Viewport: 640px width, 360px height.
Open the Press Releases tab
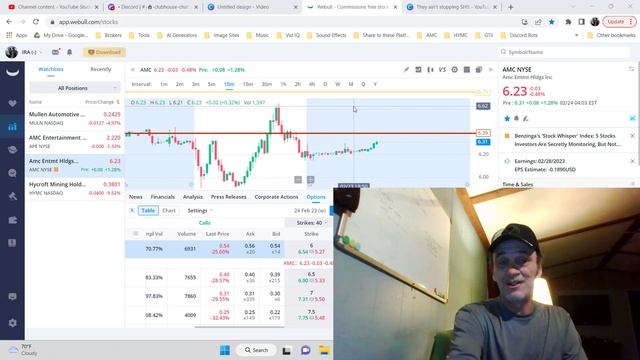pos(229,197)
